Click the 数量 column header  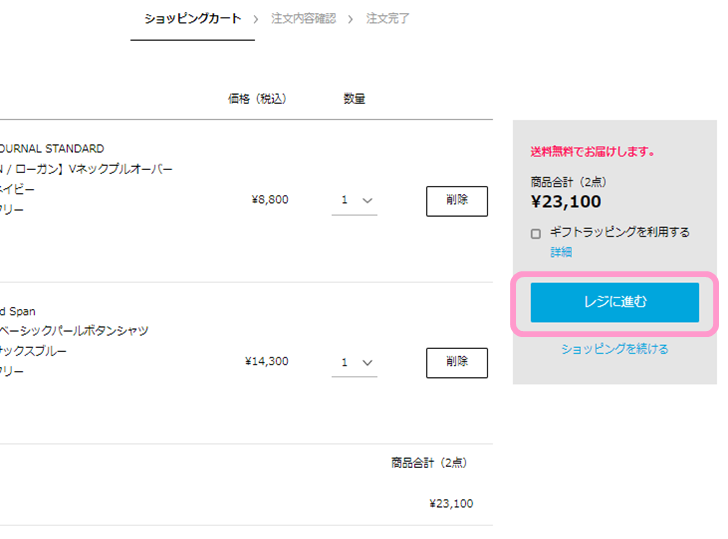354,98
